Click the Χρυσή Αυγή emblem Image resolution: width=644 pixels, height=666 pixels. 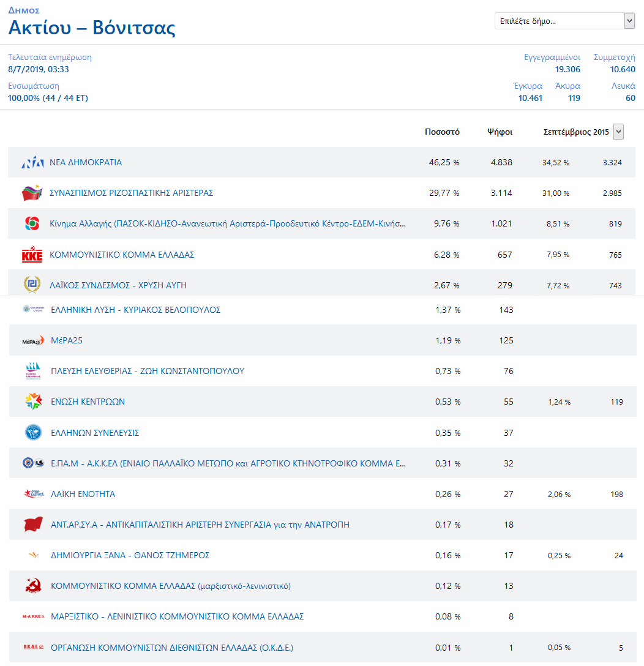pyautogui.click(x=32, y=285)
